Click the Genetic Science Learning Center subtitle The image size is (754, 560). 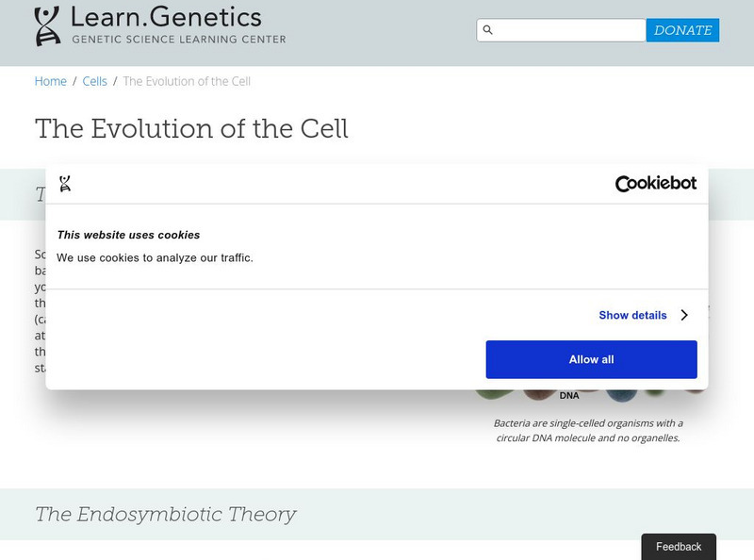pos(179,39)
